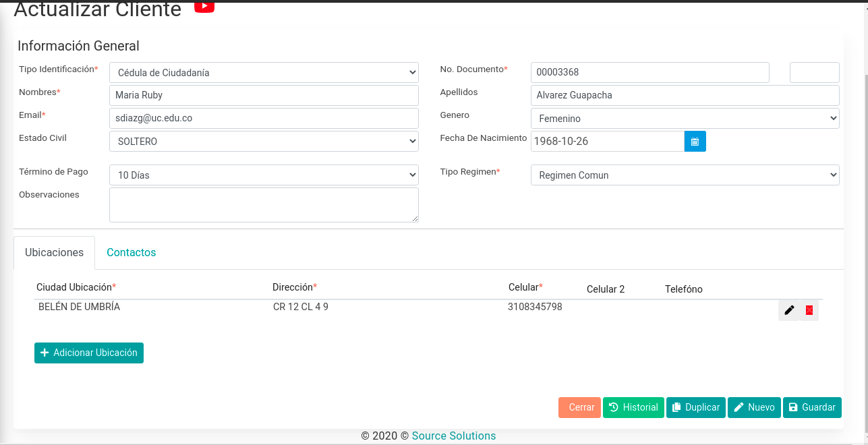Save with the Guardar button
Screen dimensions: 868x445
click(x=812, y=407)
